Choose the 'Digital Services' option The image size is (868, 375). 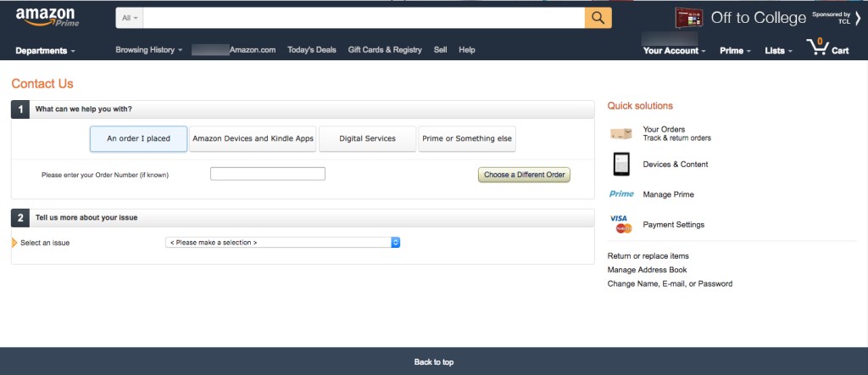point(367,138)
